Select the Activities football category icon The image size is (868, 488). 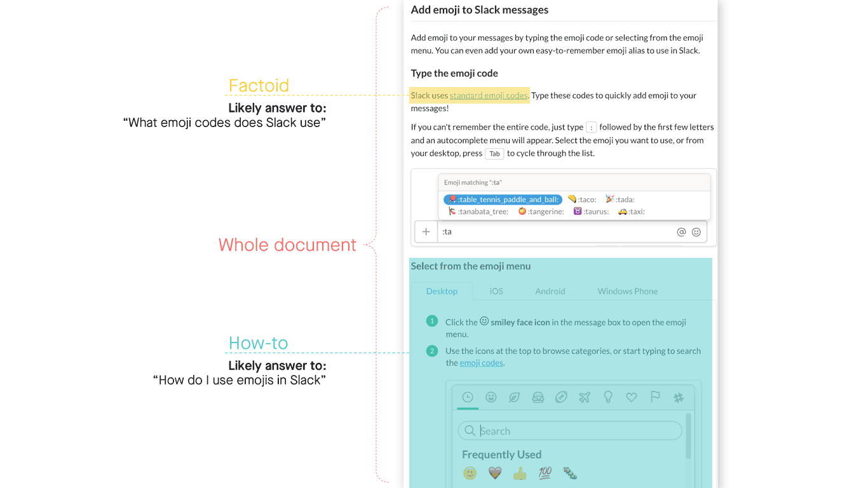561,397
